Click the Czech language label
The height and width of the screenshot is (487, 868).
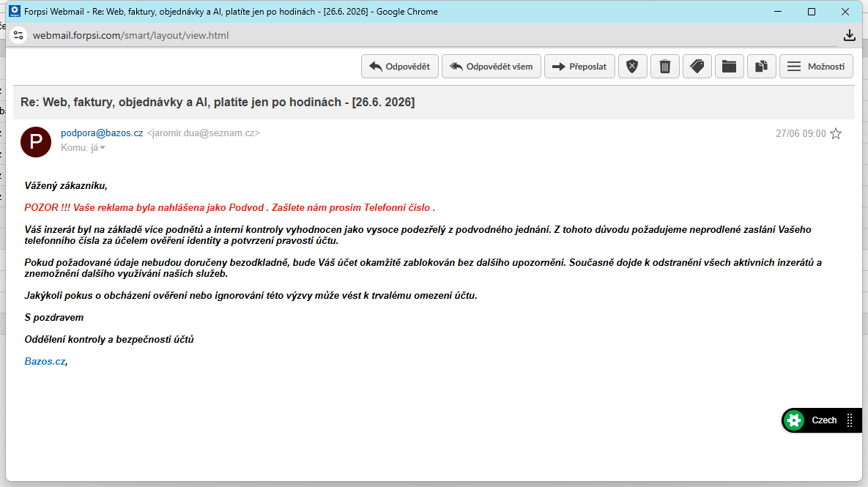point(824,420)
